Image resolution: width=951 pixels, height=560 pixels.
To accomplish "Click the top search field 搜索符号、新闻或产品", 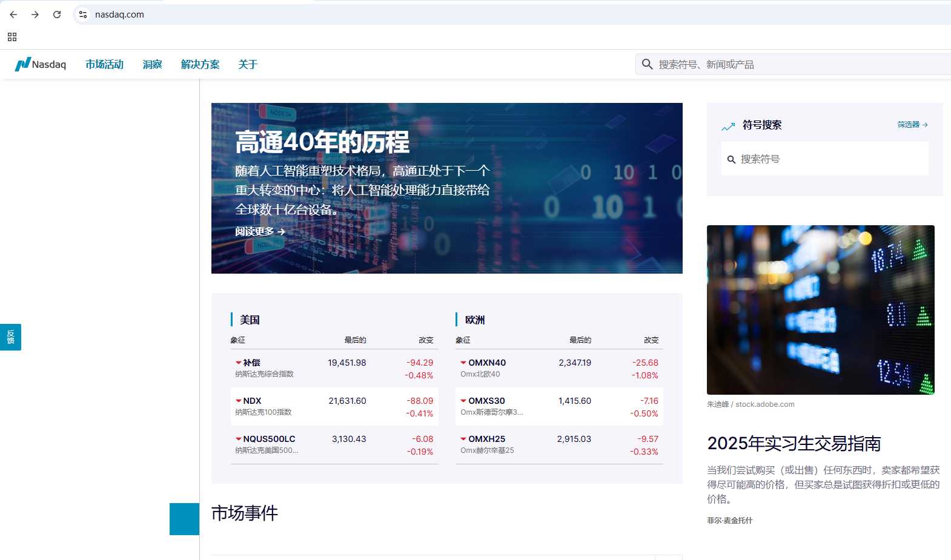I will pyautogui.click(x=794, y=64).
